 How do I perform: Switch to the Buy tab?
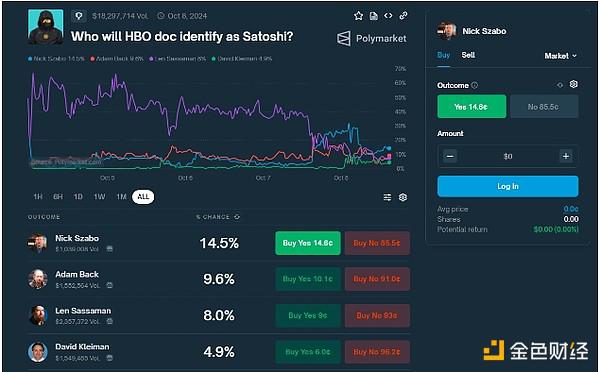[443, 55]
